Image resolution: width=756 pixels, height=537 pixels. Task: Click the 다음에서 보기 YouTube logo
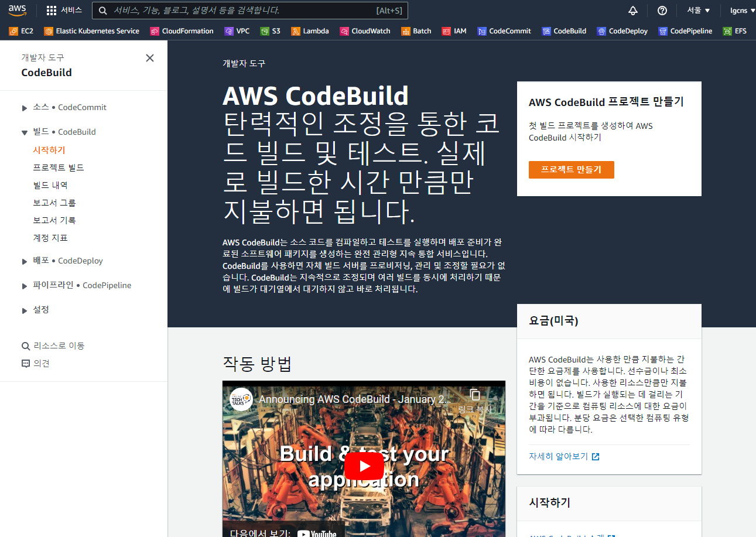[x=317, y=534]
